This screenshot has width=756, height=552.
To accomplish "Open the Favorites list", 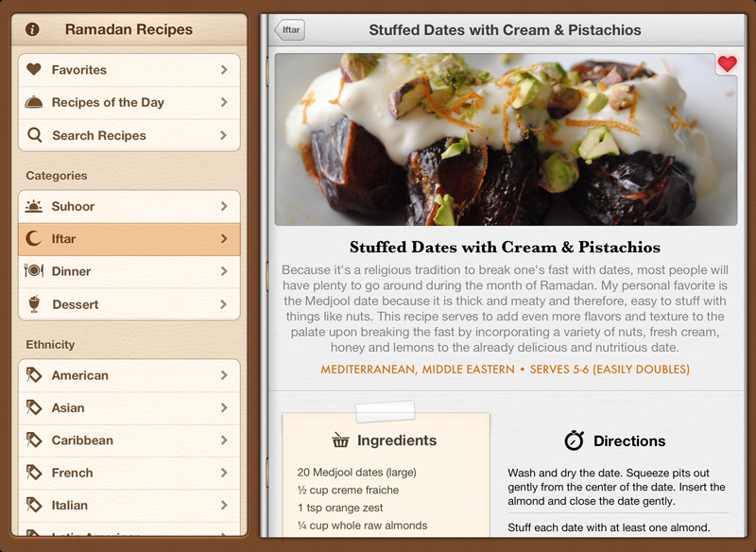I will (129, 70).
